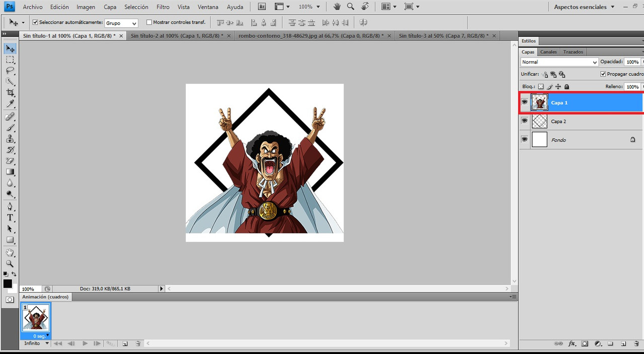Click the foreground color swatch
Image resolution: width=644 pixels, height=354 pixels.
pyautogui.click(x=8, y=284)
